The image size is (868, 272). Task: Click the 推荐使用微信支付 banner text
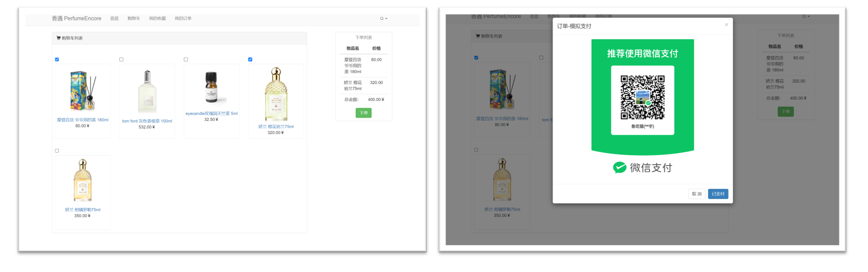click(642, 53)
